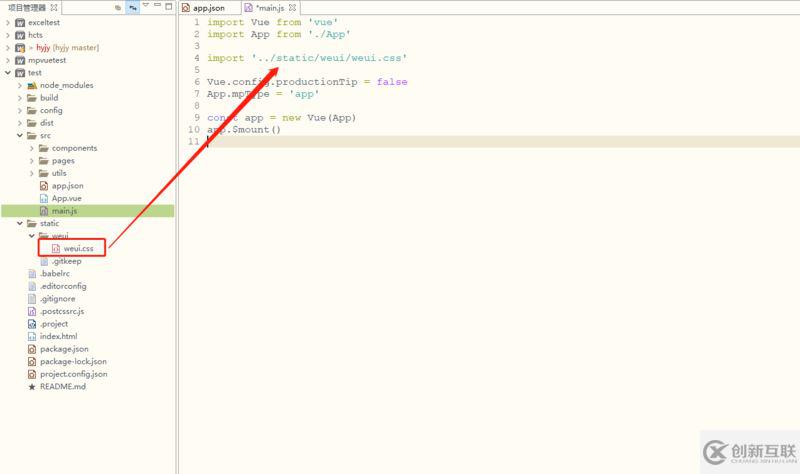Close the main.js editor tab
Viewport: 800px width, 474px height.
point(292,8)
